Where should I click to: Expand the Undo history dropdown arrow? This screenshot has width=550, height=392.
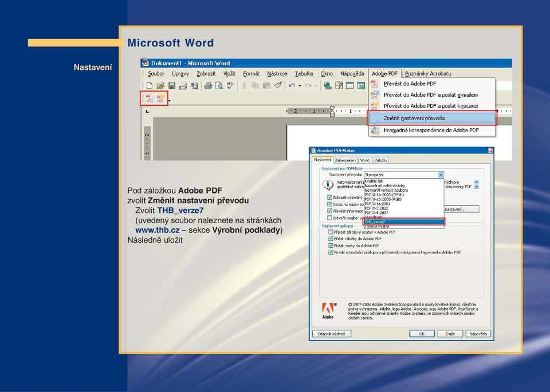(300, 86)
